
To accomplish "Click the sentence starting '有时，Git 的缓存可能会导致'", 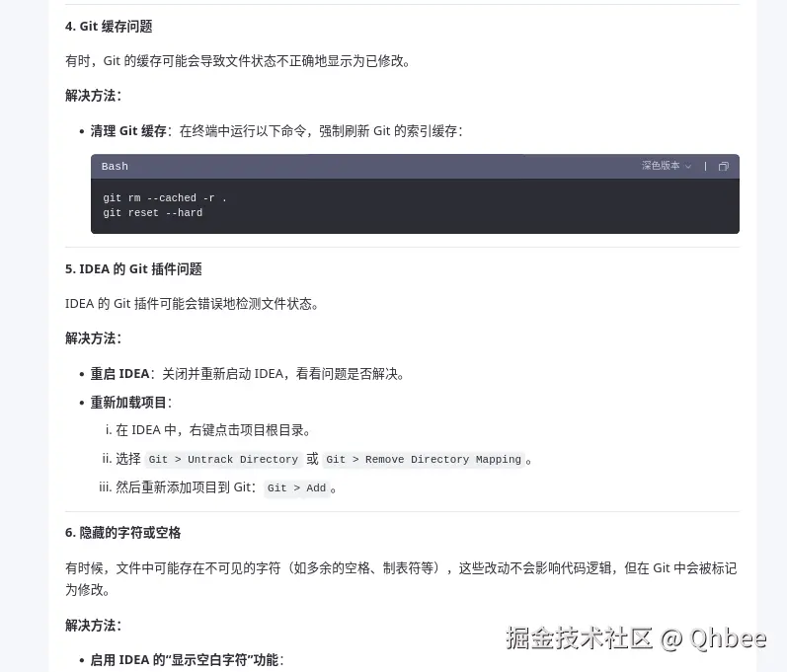I will coord(238,61).
